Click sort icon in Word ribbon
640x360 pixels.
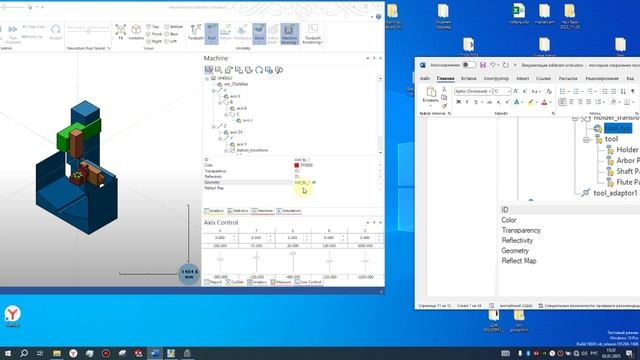[x=623, y=91]
